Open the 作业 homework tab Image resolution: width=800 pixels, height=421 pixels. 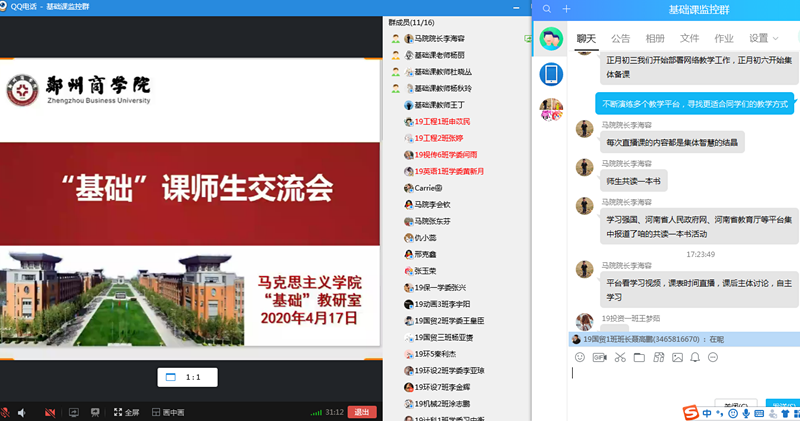pos(723,38)
